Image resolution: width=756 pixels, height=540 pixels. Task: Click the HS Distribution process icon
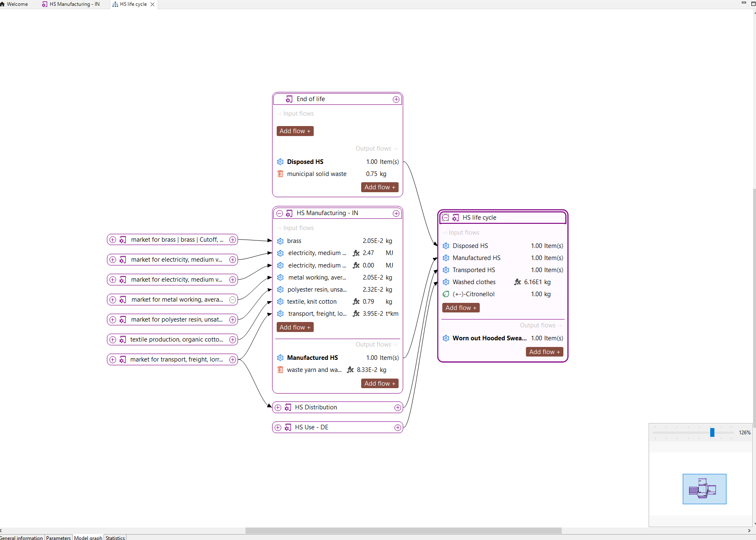pos(288,407)
